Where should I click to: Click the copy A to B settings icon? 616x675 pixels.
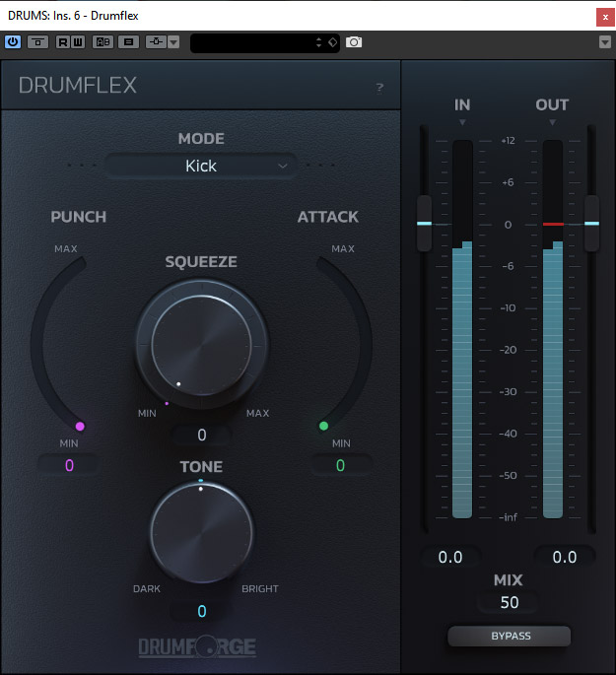pyautogui.click(x=128, y=42)
